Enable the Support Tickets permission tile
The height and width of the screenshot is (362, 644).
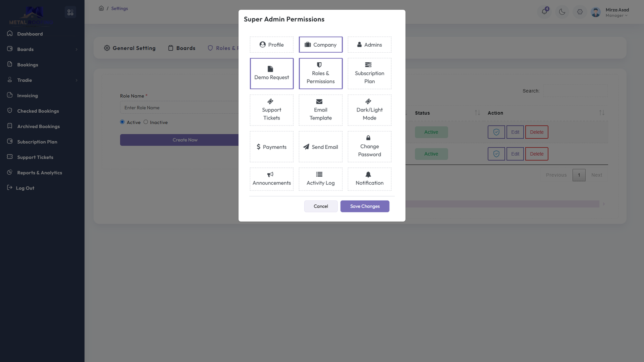coord(272,110)
